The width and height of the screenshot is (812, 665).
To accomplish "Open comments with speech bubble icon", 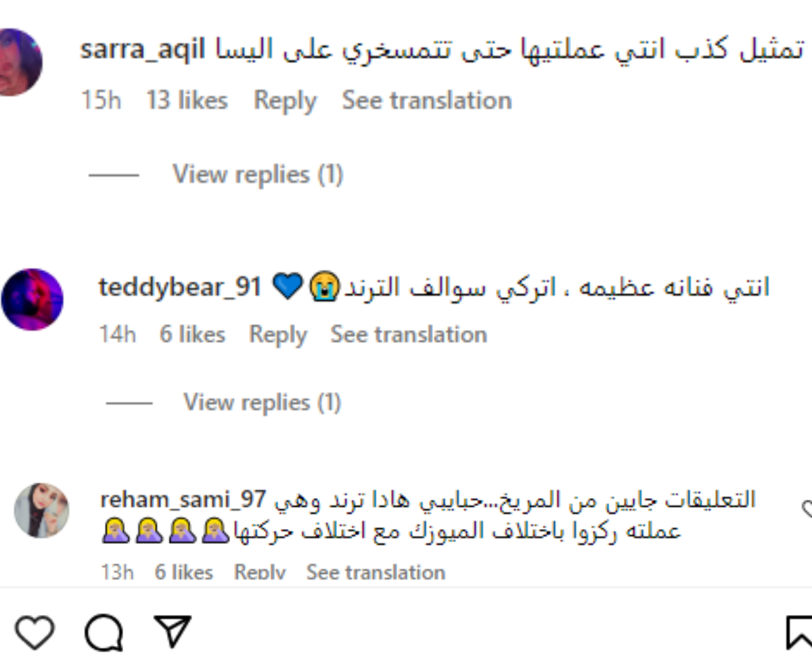I will [x=104, y=633].
